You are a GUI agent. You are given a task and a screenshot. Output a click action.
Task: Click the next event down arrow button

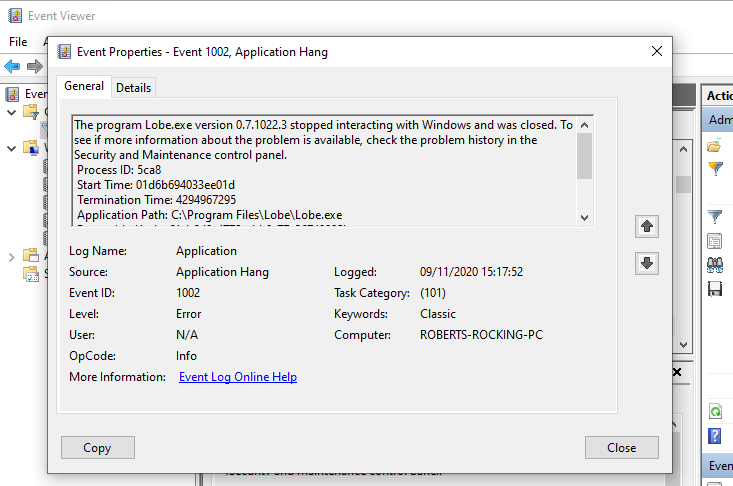[x=646, y=263]
